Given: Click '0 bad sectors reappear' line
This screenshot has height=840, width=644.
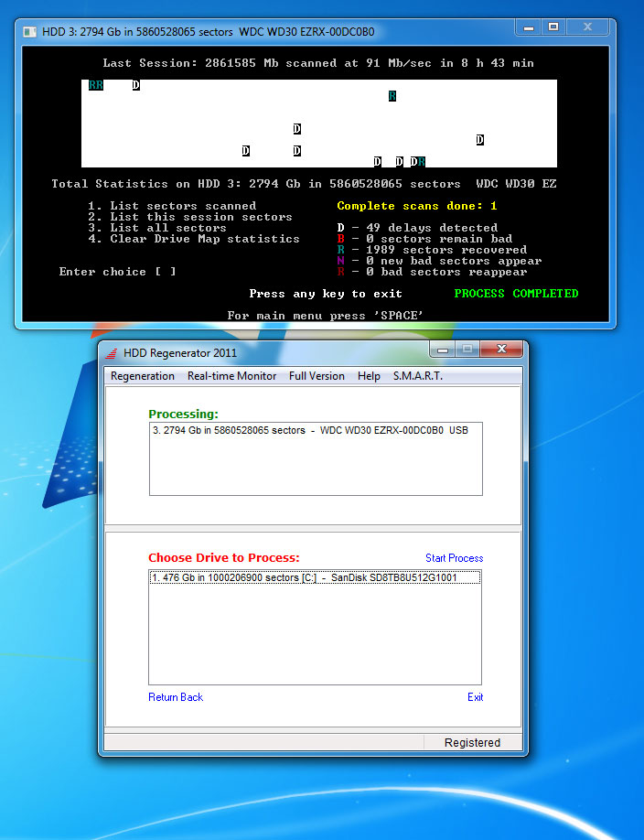Looking at the screenshot, I should pos(432,272).
